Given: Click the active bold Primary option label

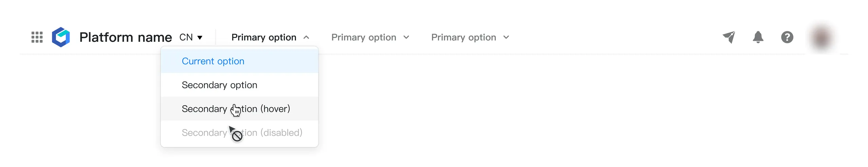Looking at the screenshot, I should click(x=264, y=37).
